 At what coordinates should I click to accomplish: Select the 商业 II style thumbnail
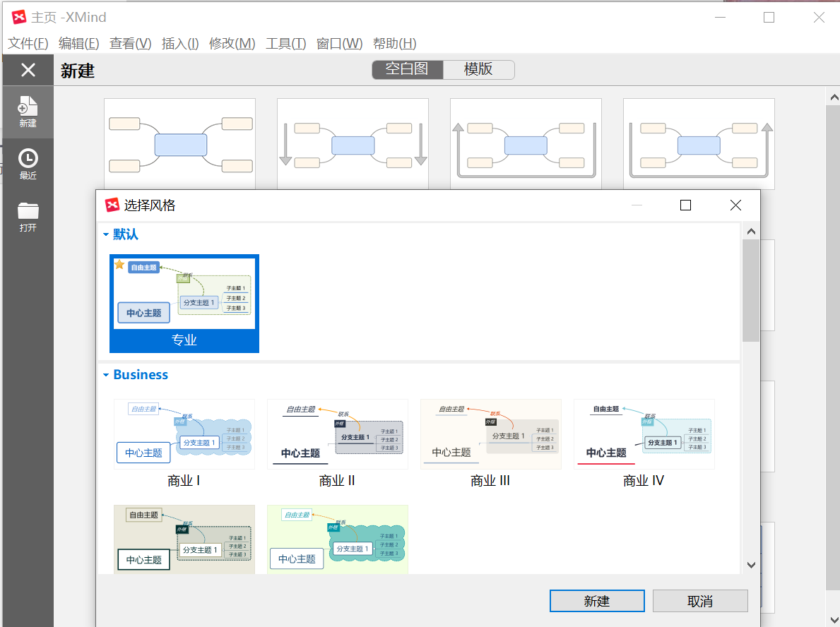pos(338,434)
